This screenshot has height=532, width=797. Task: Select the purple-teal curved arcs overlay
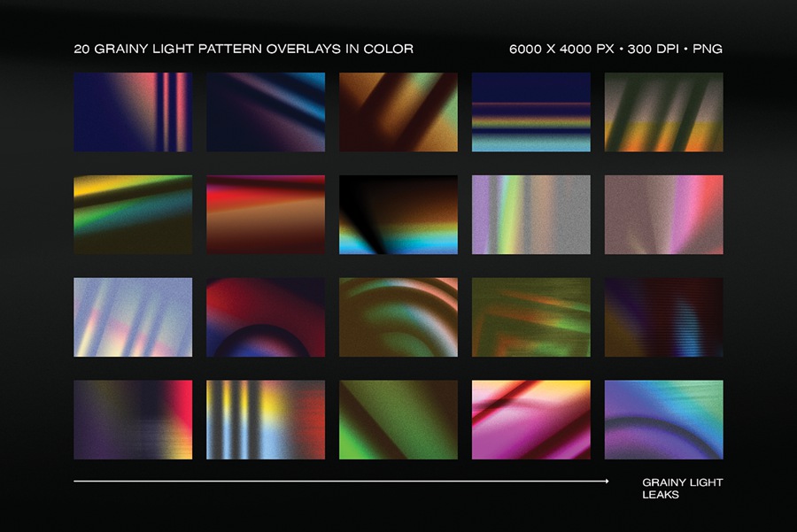[663, 420]
